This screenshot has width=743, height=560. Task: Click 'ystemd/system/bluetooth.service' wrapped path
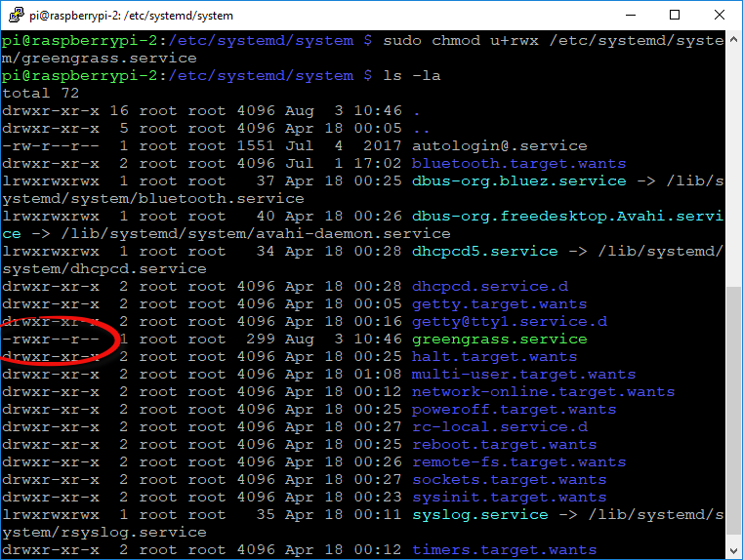pos(153,198)
